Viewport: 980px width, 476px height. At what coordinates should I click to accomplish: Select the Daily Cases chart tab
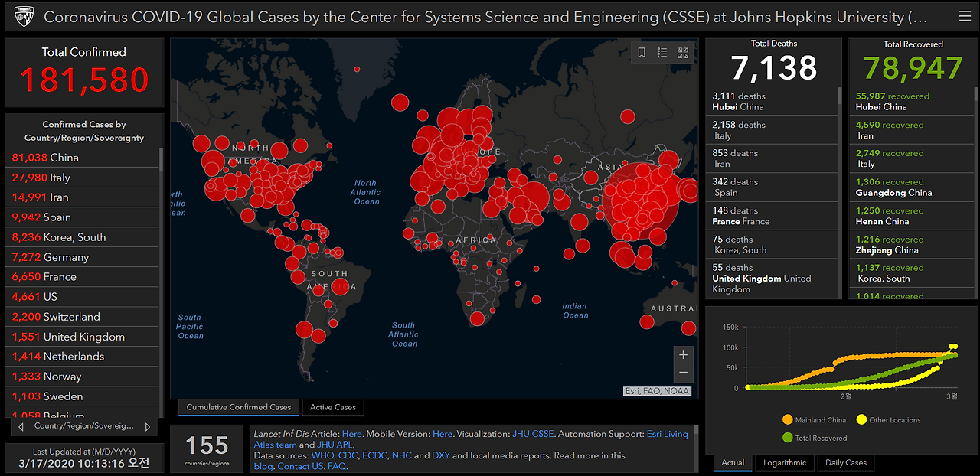coord(846,462)
